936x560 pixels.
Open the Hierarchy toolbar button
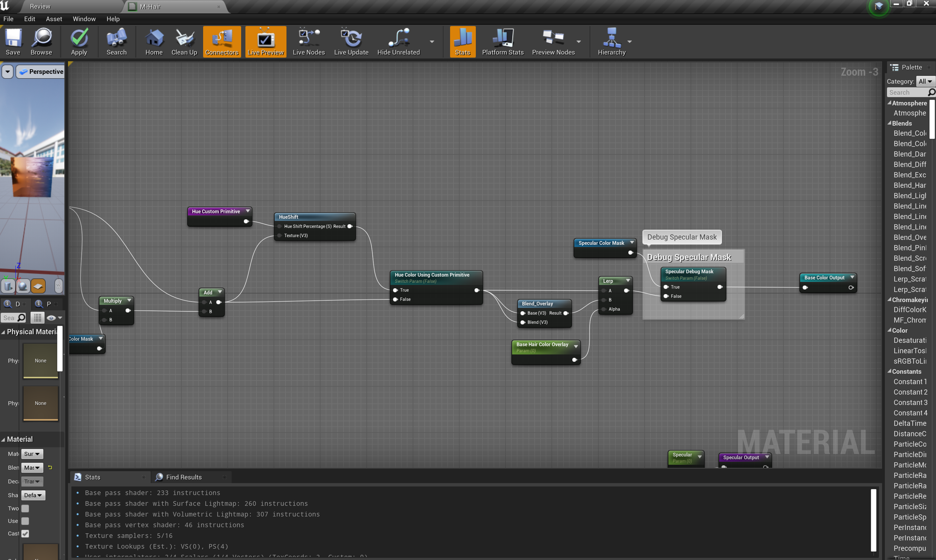click(x=612, y=42)
